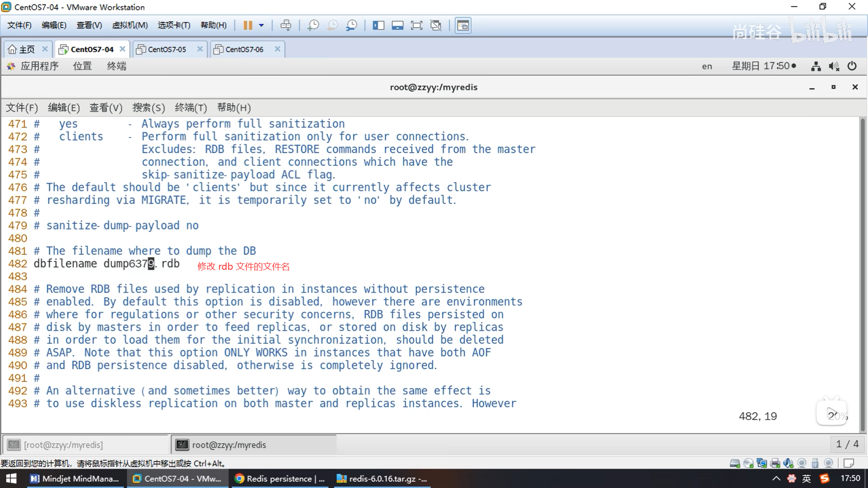Click Send Ctrl+Alt+Del icon

coord(286,25)
